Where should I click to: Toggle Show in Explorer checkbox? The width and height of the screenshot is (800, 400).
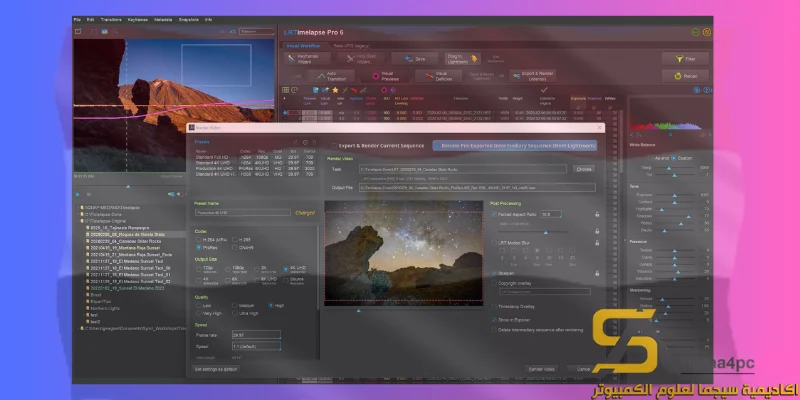(494, 320)
